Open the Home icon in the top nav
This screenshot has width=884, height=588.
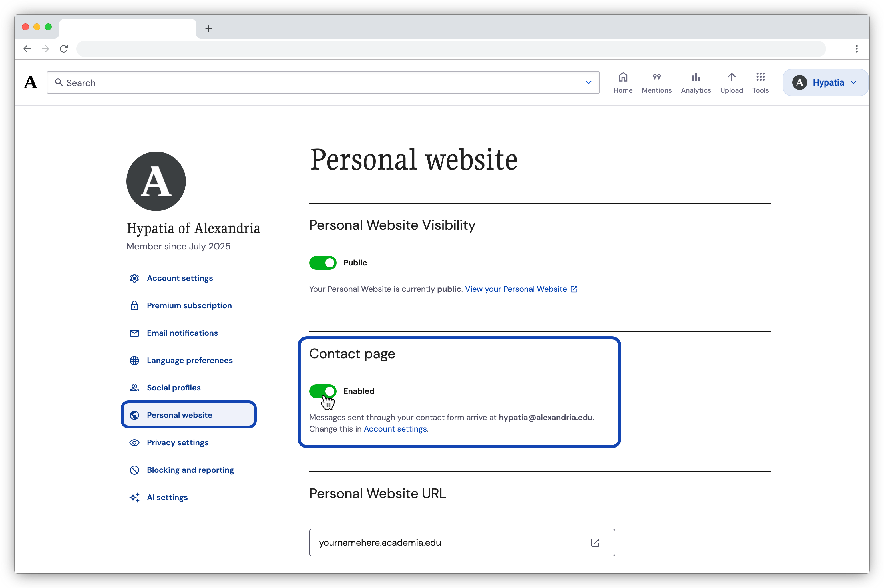(623, 77)
